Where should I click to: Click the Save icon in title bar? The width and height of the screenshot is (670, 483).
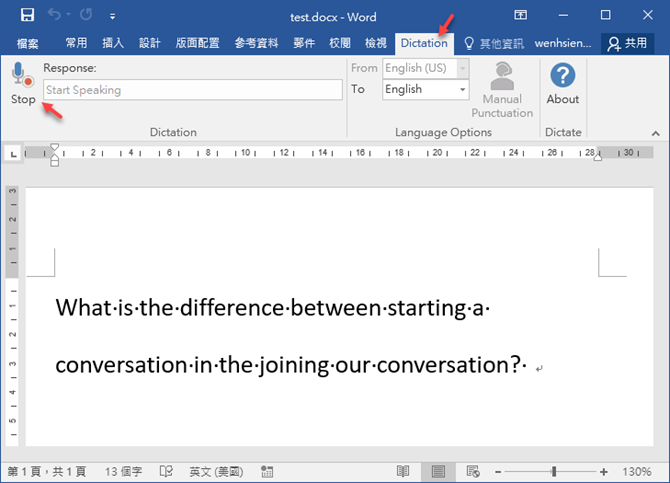tap(27, 15)
